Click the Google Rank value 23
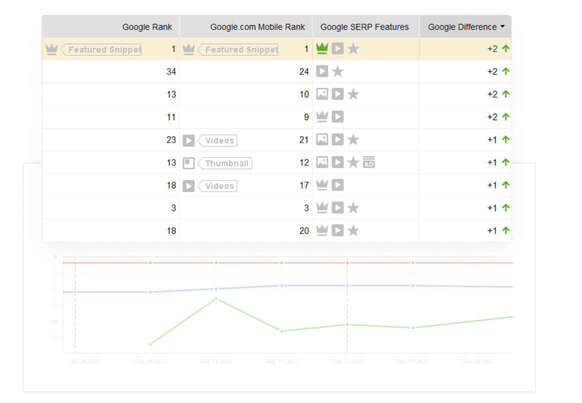This screenshot has width=582, height=403. pos(171,140)
